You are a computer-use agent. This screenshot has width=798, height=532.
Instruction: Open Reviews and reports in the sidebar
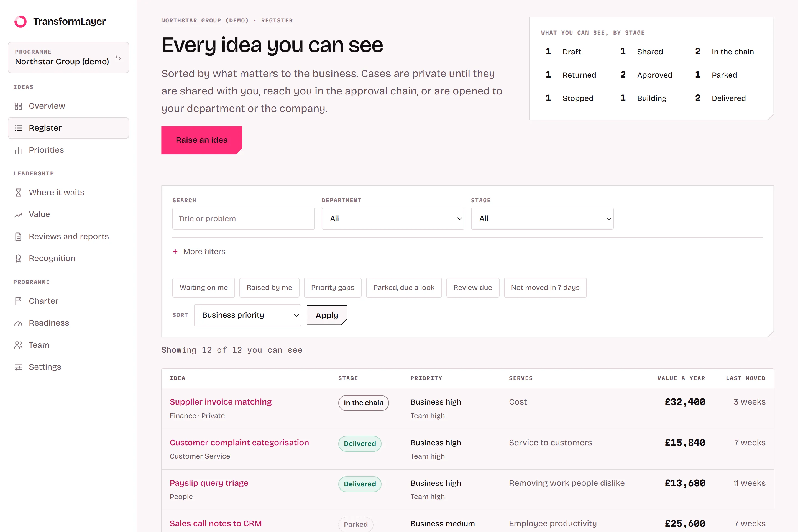68,236
